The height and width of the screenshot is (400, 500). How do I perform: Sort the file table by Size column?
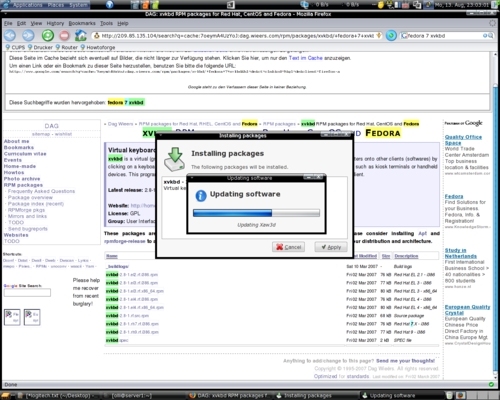[x=386, y=256]
